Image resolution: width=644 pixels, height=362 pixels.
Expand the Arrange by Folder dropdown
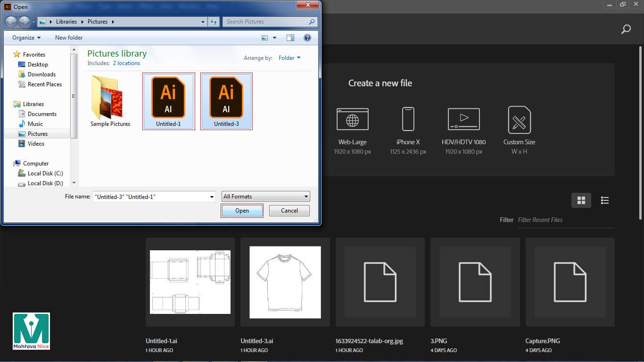click(289, 58)
